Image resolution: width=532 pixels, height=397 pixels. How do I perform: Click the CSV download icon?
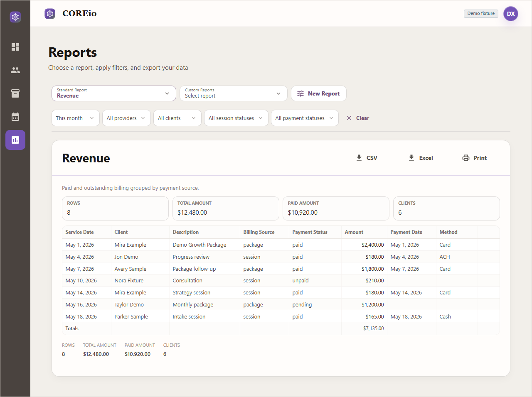(359, 158)
